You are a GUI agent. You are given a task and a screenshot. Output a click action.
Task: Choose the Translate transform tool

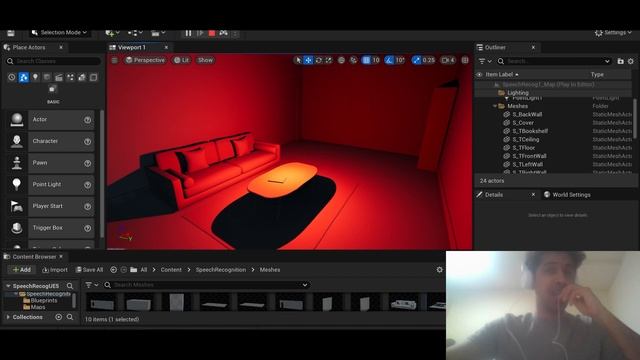click(309, 60)
